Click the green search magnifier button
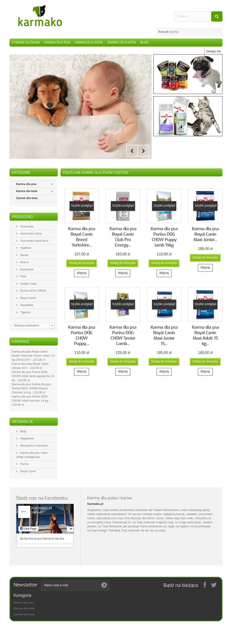This screenshot has width=232, height=644. (x=217, y=17)
